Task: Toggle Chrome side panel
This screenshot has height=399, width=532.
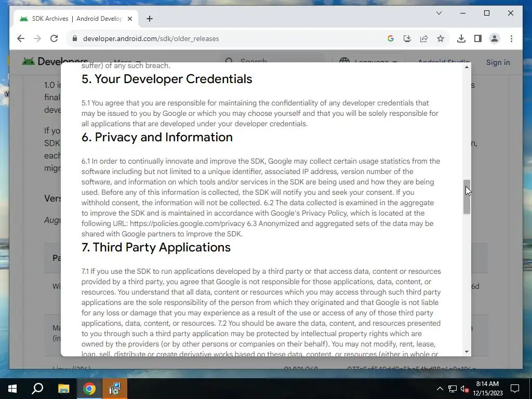Action: 478,38
